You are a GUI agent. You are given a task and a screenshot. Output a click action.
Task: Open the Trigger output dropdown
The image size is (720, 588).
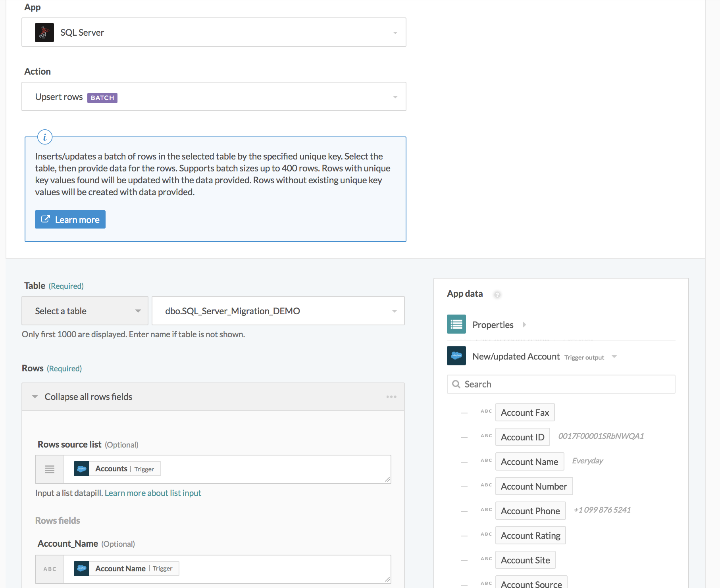(614, 357)
